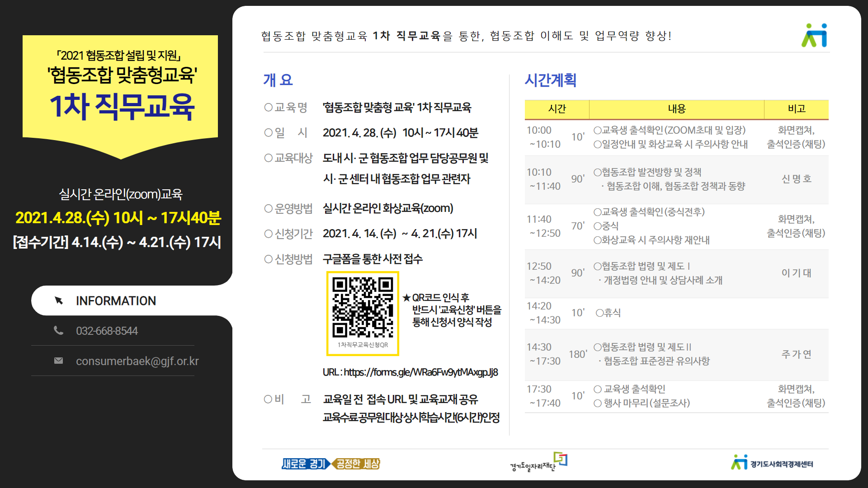Screen dimensions: 868x488
Task: Click the 교육생 출석확인(ZOOM초대 및 입장) entry
Action: (x=670, y=130)
